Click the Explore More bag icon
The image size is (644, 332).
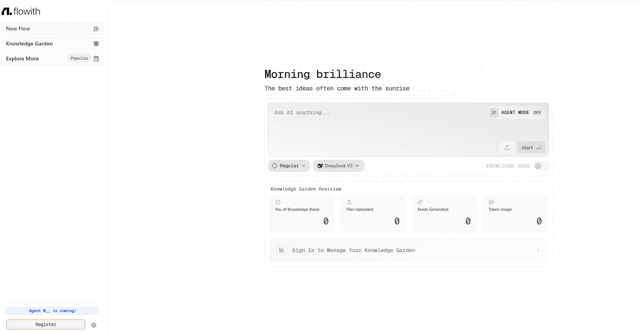(x=96, y=59)
